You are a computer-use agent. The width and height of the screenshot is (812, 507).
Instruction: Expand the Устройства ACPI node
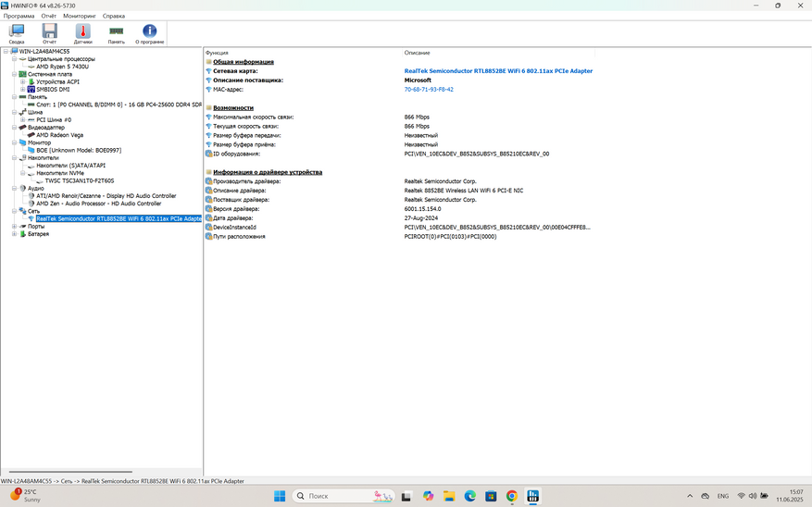pyautogui.click(x=23, y=81)
